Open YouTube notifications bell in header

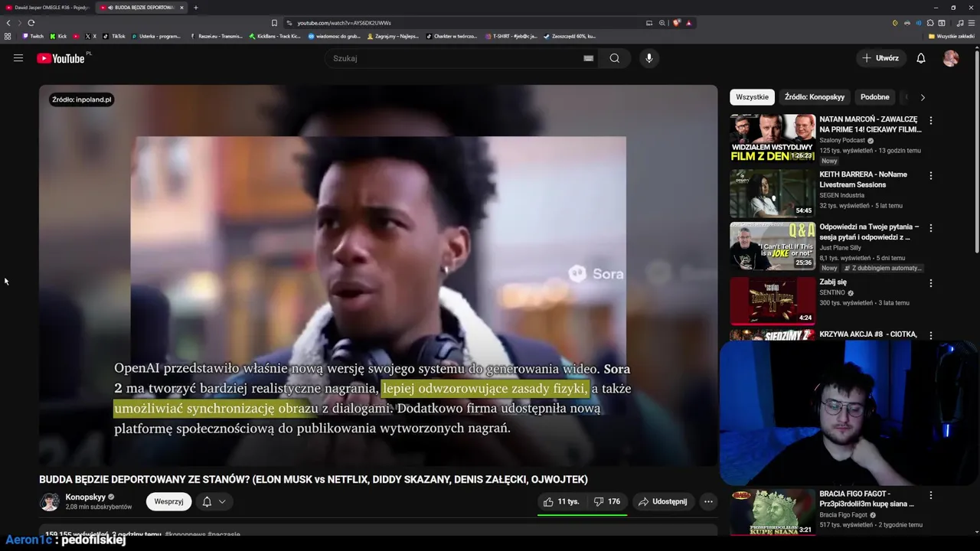[921, 58]
